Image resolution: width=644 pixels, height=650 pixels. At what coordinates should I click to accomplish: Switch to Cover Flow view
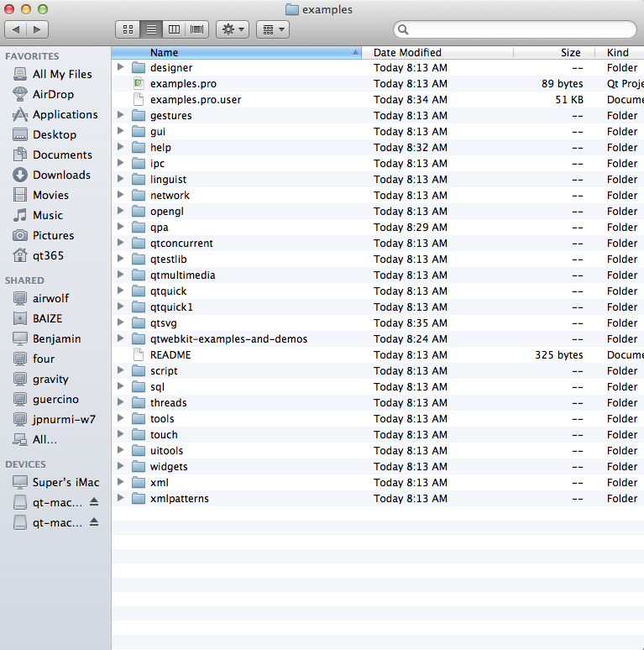(x=197, y=29)
